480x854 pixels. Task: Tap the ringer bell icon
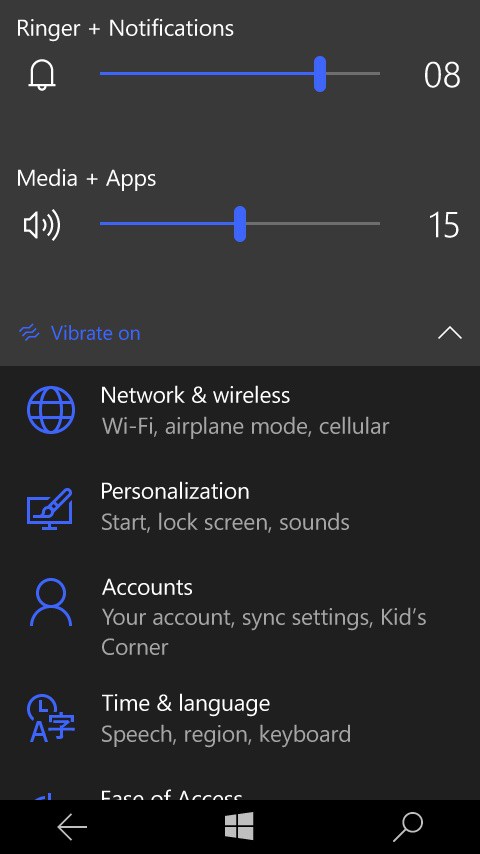42,74
